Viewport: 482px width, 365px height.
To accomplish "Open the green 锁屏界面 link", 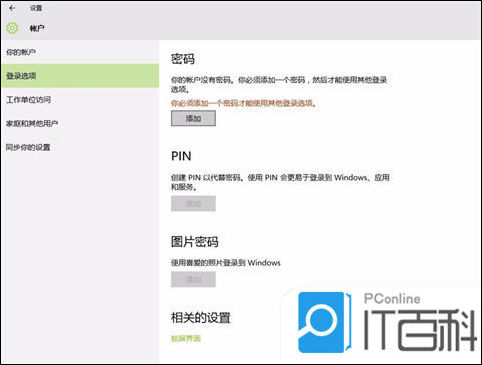I will 186,339.
